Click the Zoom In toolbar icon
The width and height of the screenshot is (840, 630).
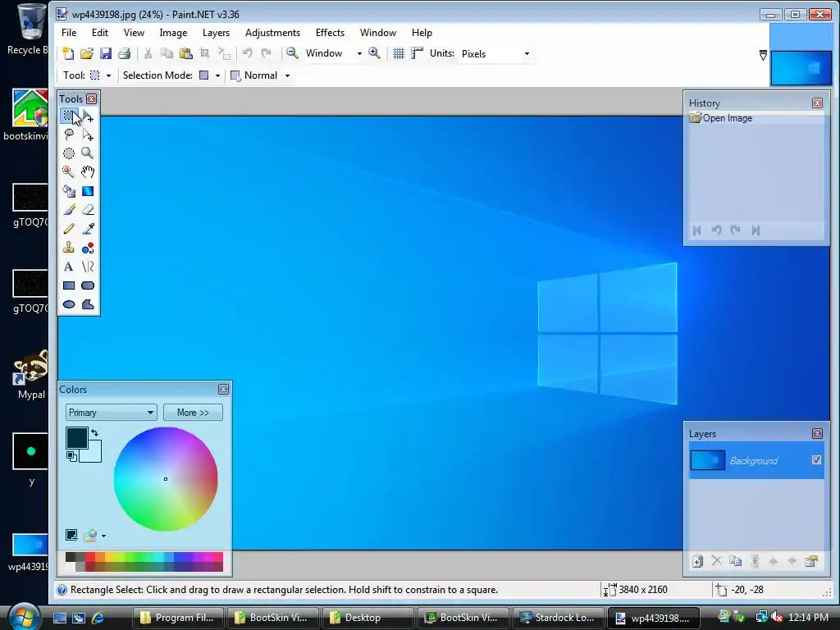pyautogui.click(x=374, y=53)
